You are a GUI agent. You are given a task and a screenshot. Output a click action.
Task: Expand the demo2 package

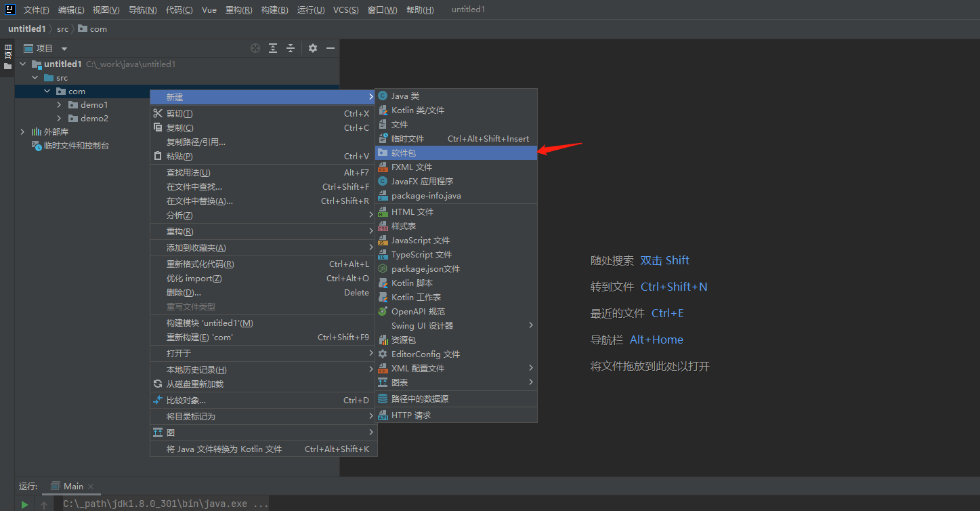(60, 119)
